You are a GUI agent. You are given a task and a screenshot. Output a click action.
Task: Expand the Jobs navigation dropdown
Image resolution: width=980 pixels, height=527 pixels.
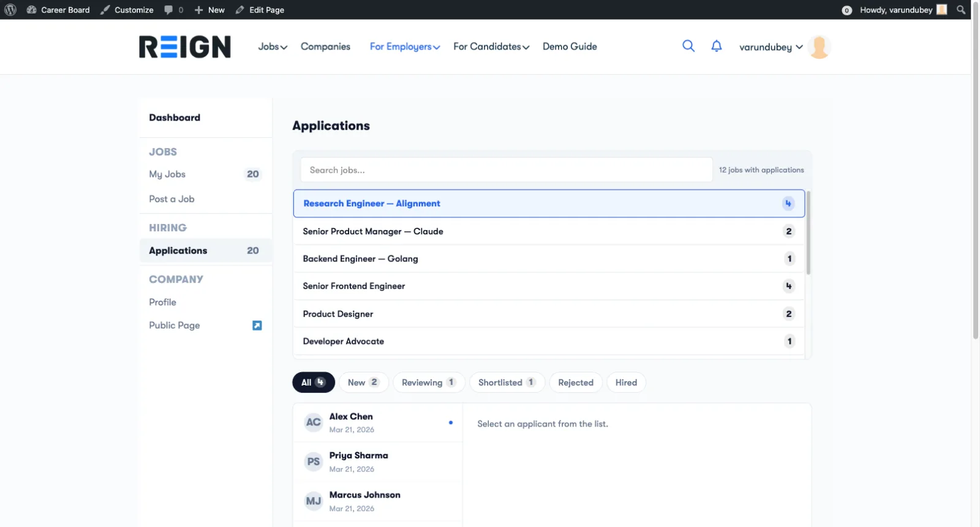click(x=273, y=47)
